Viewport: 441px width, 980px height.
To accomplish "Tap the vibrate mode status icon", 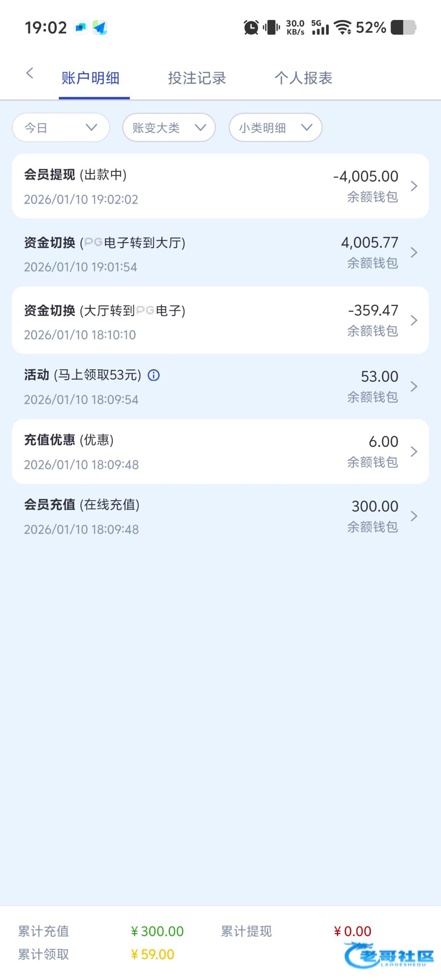I will [x=271, y=28].
